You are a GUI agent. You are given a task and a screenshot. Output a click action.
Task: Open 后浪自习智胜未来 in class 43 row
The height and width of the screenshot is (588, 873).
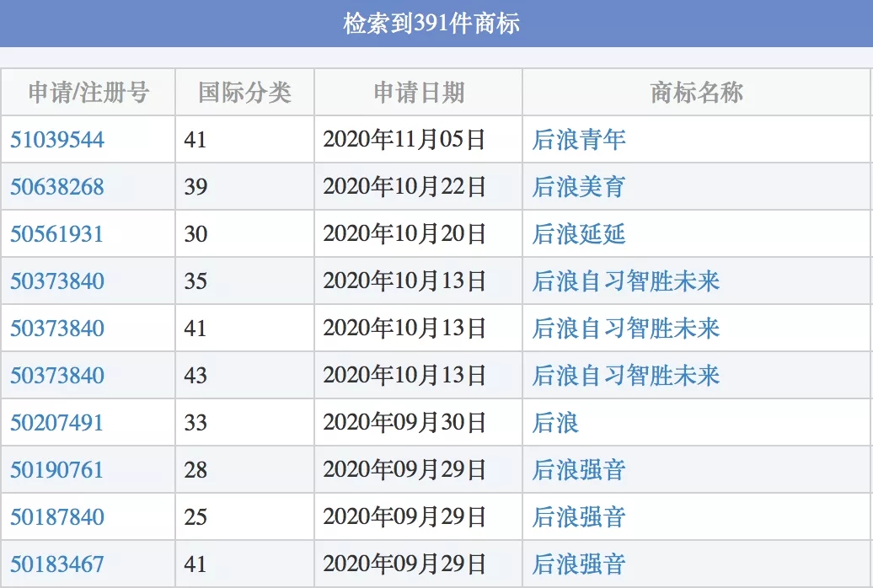(x=626, y=376)
